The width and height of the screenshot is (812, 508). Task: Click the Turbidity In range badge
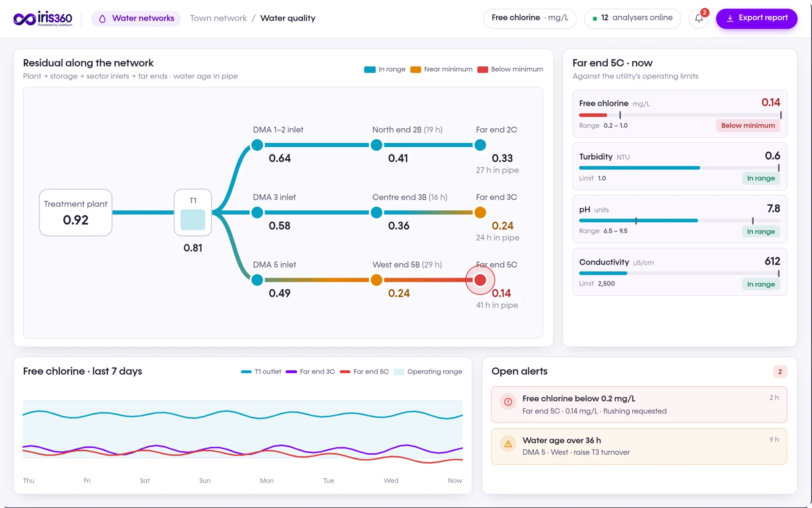click(x=761, y=178)
